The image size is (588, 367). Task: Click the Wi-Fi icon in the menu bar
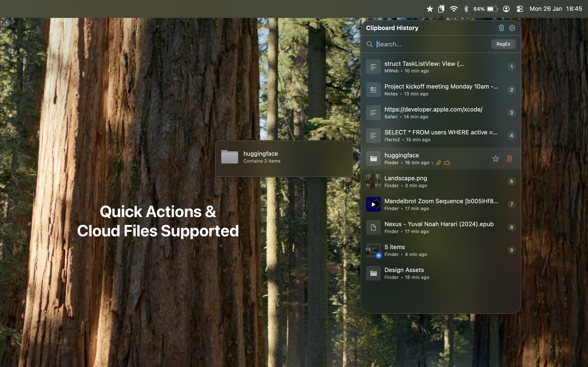(453, 9)
